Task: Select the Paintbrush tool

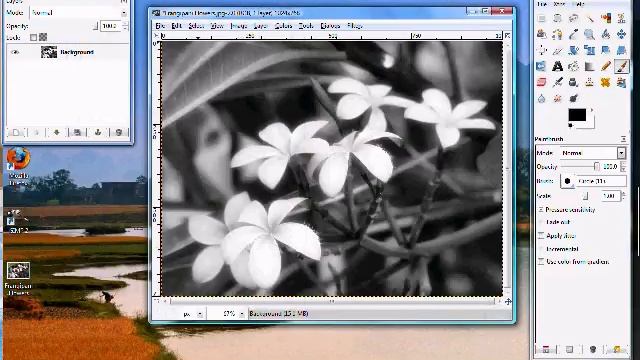Action: [x=621, y=66]
